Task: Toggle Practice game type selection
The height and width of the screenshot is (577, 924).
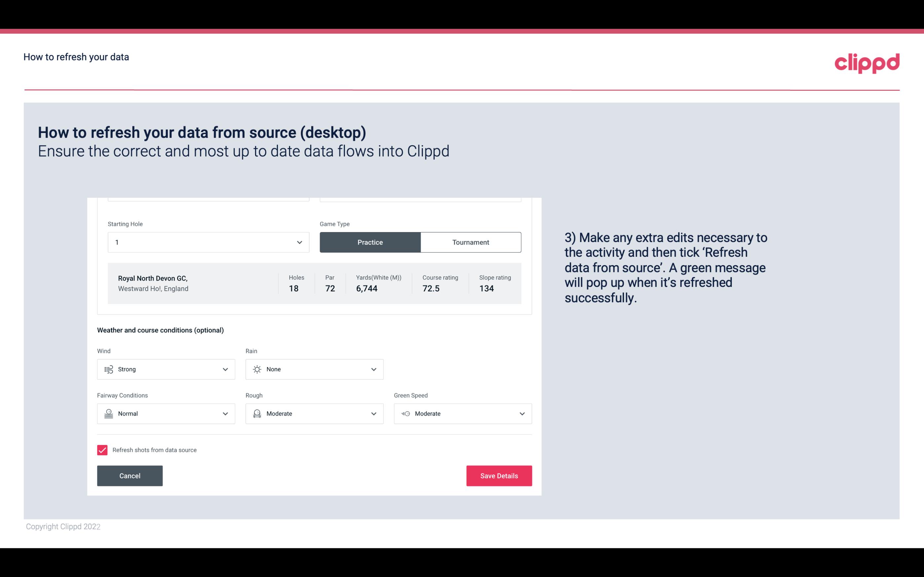Action: [x=370, y=242]
